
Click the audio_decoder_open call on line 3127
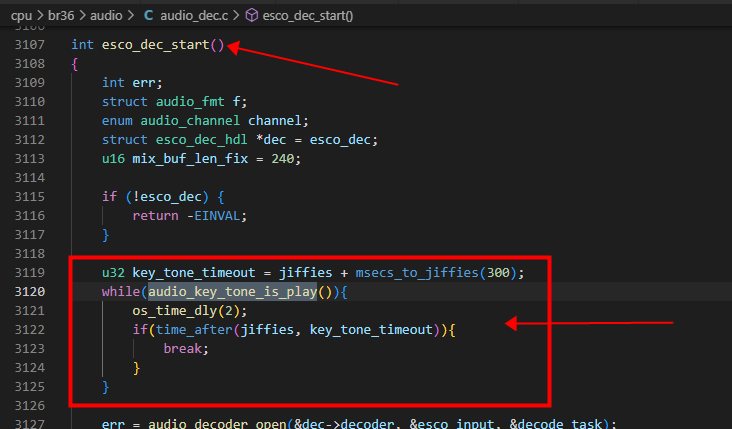[217, 423]
